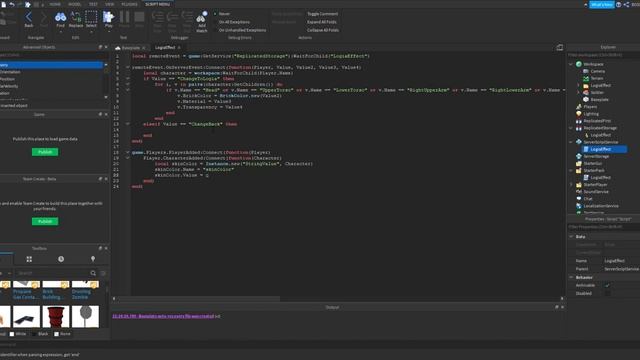Click the toolbox search magnifier icon
This screenshot has width=640, height=360.
click(x=93, y=273)
